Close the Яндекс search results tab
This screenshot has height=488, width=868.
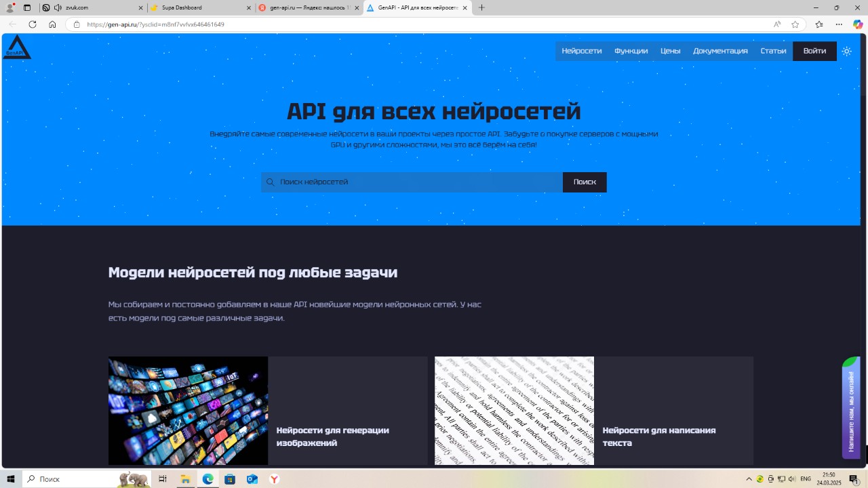357,7
